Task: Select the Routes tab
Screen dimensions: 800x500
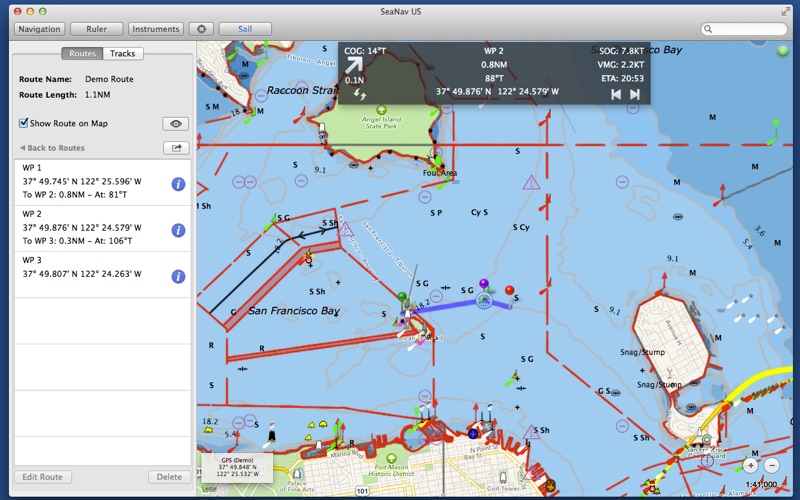Action: coord(82,53)
